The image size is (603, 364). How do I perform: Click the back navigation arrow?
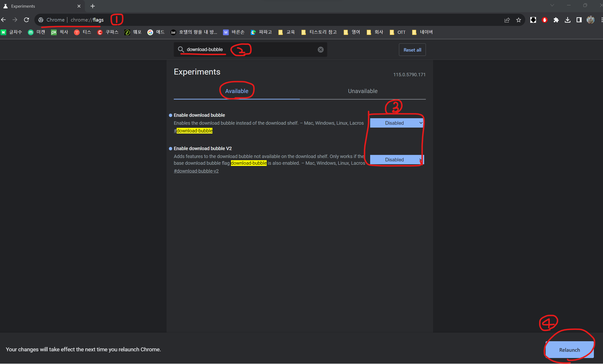[4, 20]
